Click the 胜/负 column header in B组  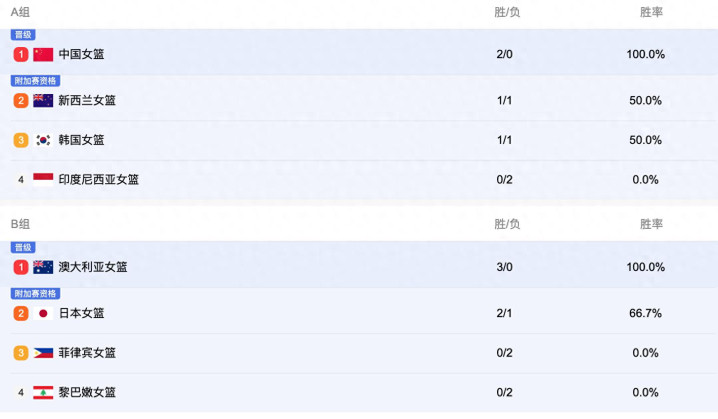click(x=507, y=224)
